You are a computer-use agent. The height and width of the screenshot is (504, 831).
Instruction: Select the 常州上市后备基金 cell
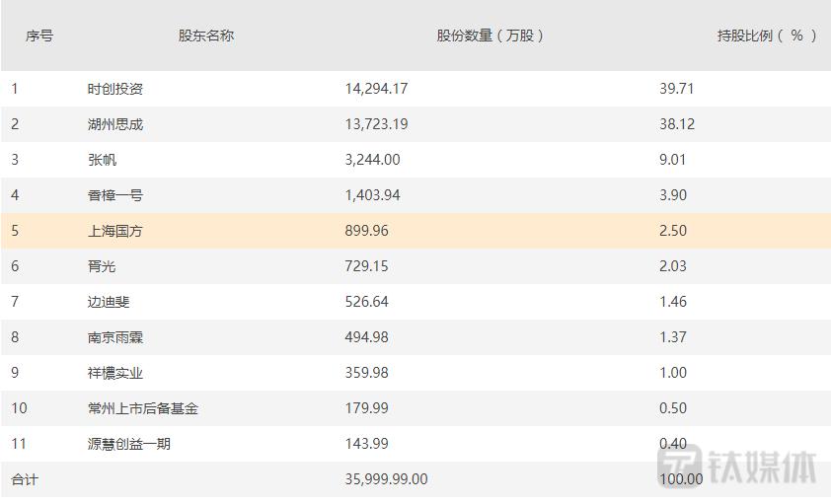[x=143, y=408]
